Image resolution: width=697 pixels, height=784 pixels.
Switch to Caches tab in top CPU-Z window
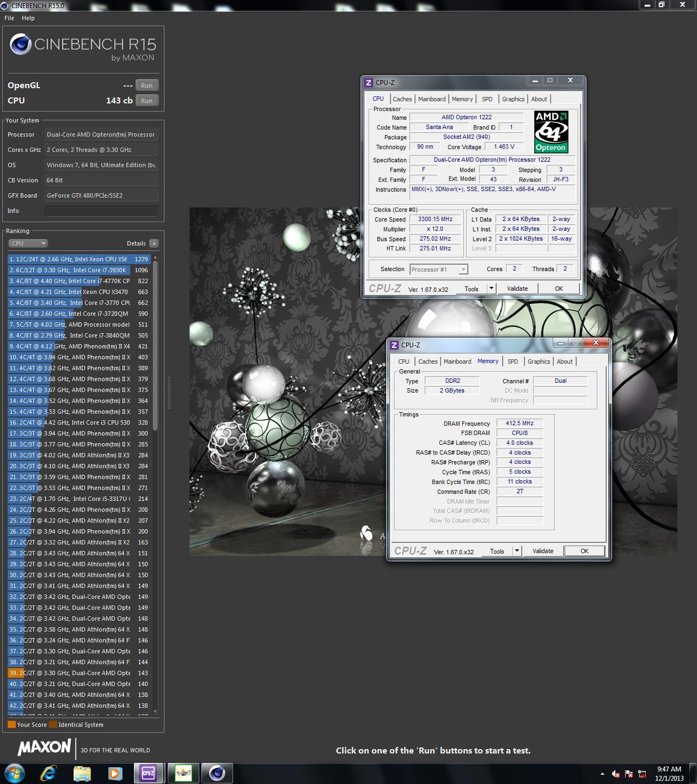[x=402, y=99]
